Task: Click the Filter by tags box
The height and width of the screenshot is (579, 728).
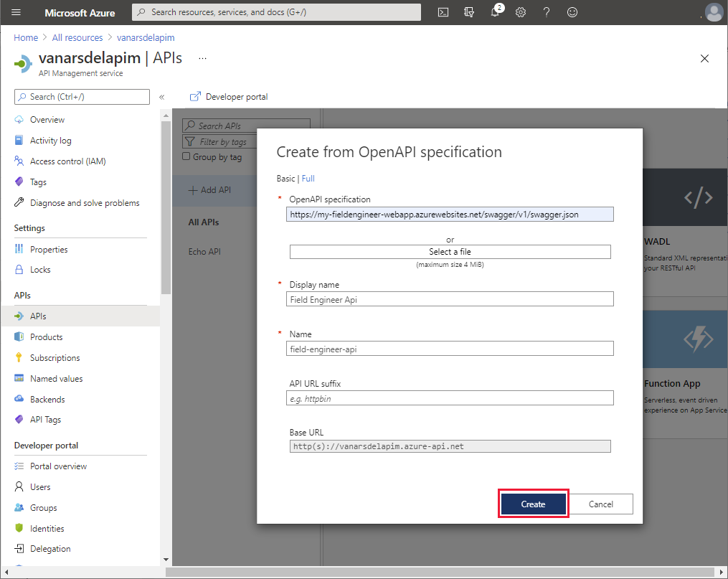Action: pos(219,141)
